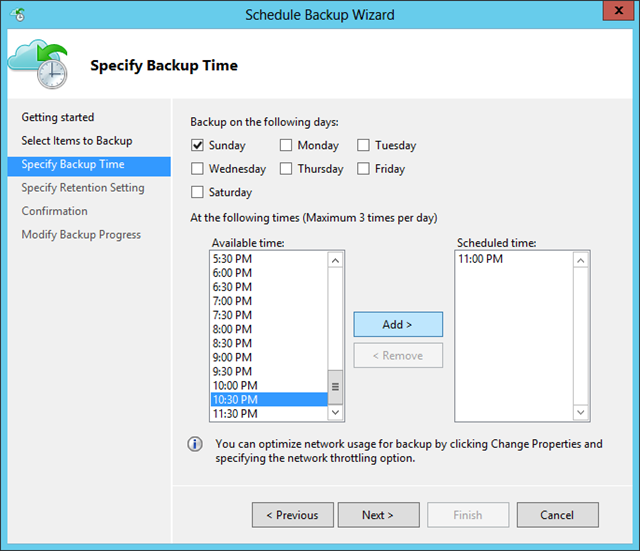640x551 pixels.
Task: Select 9:30 PM in Available time
Action: click(x=269, y=371)
